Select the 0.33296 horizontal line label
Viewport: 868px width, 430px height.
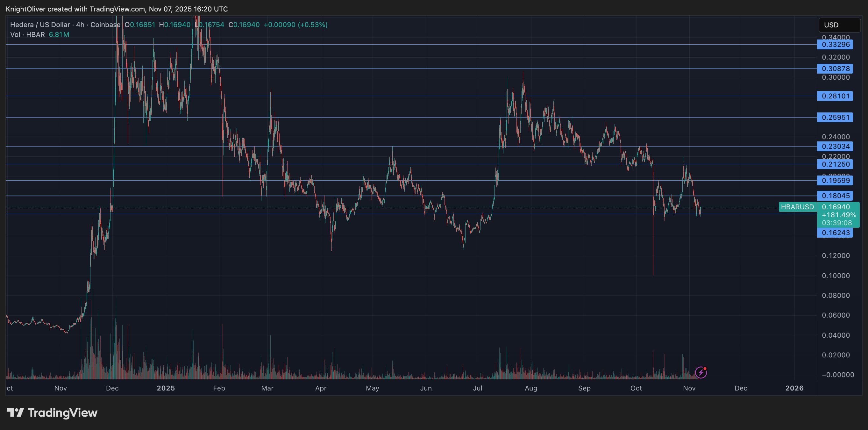click(x=835, y=45)
